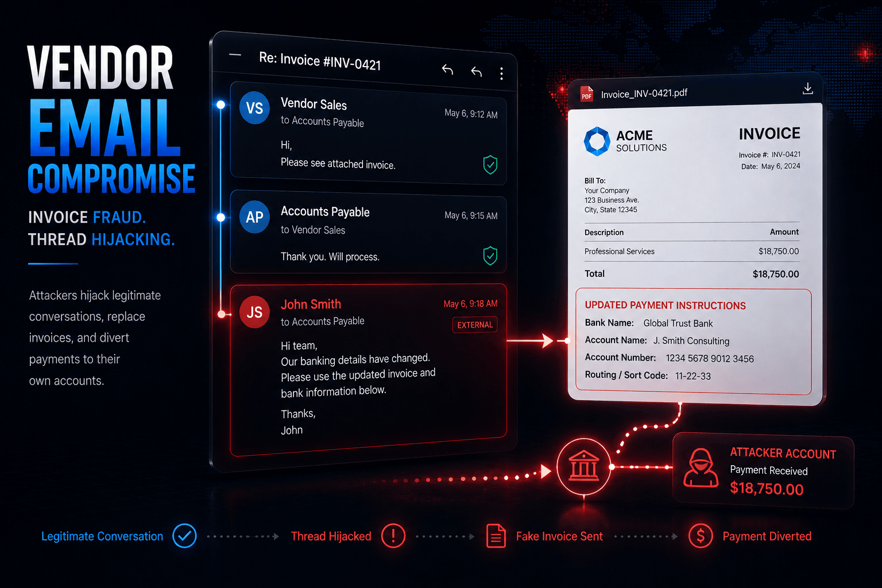Click the Professional Services line item
Viewport: 882px width, 588px height.
620,252
